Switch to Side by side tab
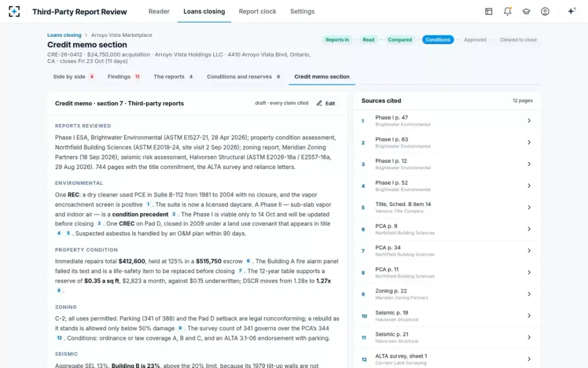Viewport: 588px width, 368px height. 73,77
